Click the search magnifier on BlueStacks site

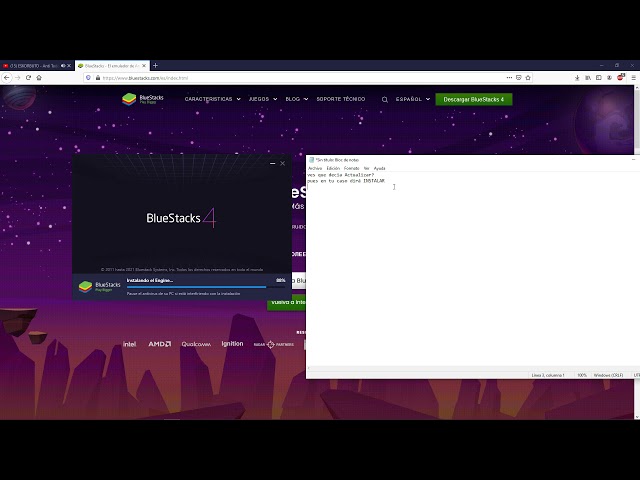coord(384,100)
